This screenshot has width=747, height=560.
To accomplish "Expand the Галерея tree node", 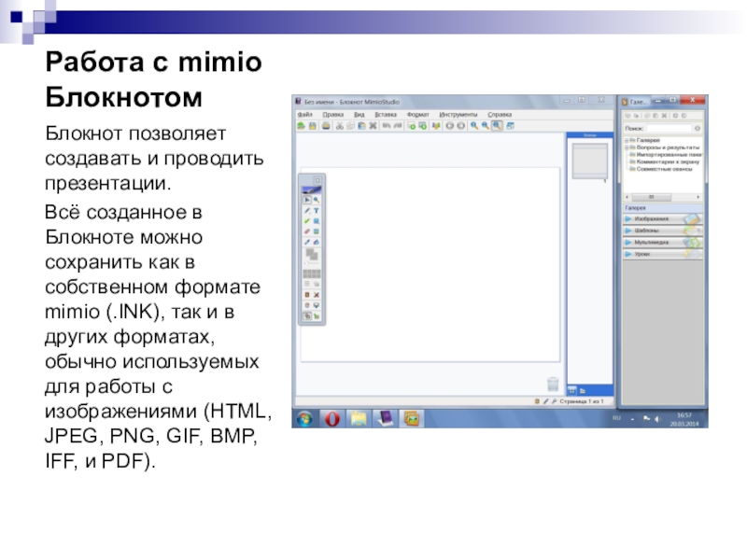I will [x=627, y=141].
